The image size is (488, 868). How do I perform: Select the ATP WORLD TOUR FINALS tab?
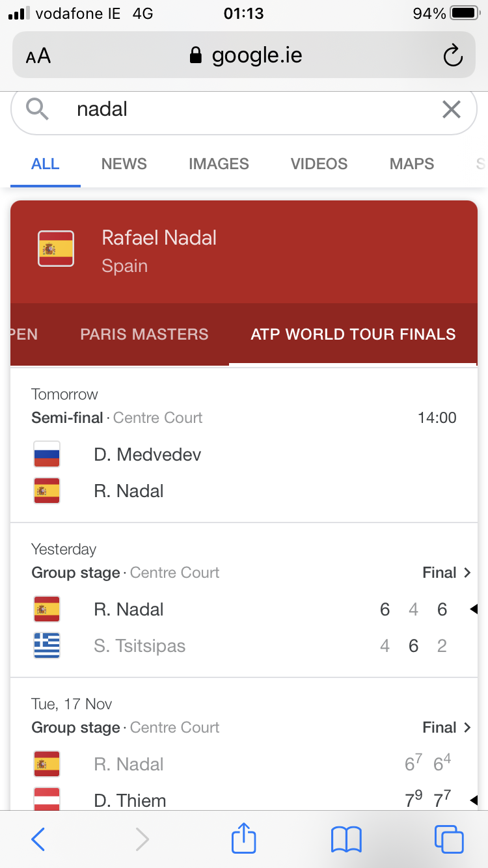tap(353, 334)
